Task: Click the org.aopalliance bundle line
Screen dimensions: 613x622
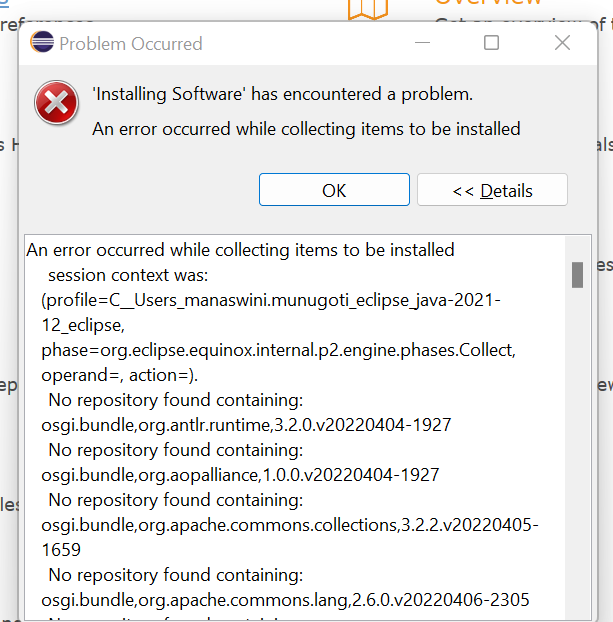Action: tap(240, 475)
